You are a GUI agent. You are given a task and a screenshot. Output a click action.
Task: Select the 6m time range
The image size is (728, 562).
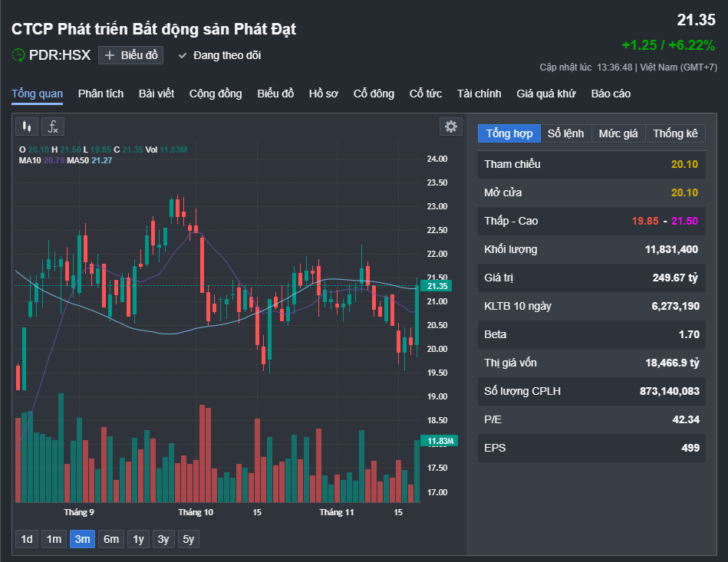111,539
